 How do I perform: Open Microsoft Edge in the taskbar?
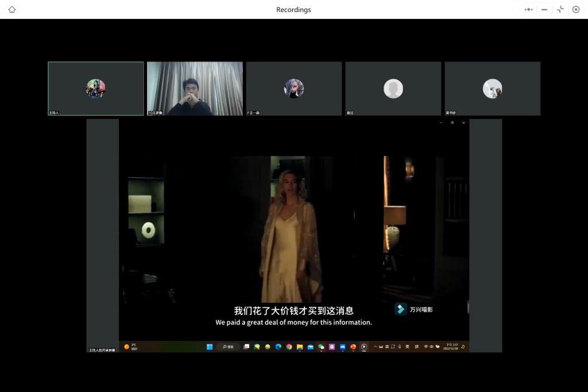(x=278, y=347)
